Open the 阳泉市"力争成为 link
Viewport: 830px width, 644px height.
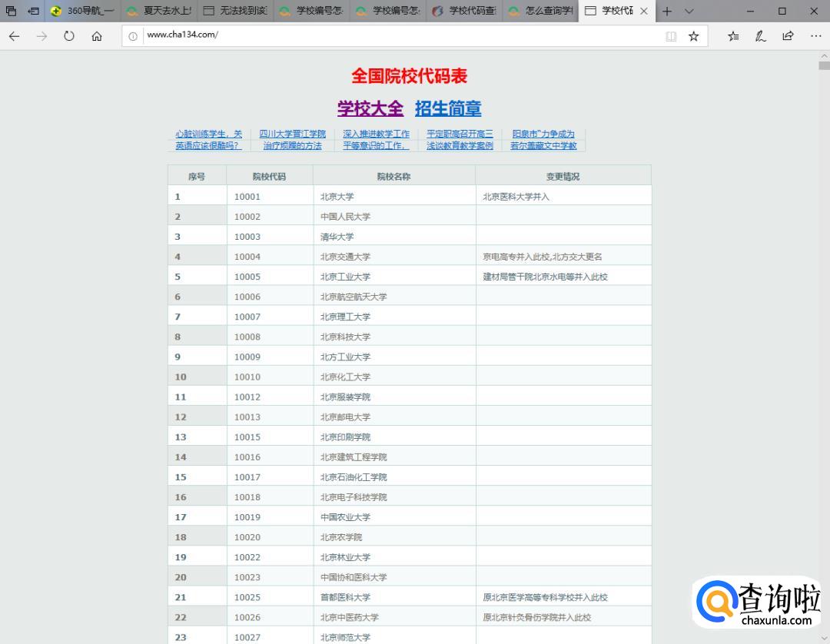coord(543,134)
